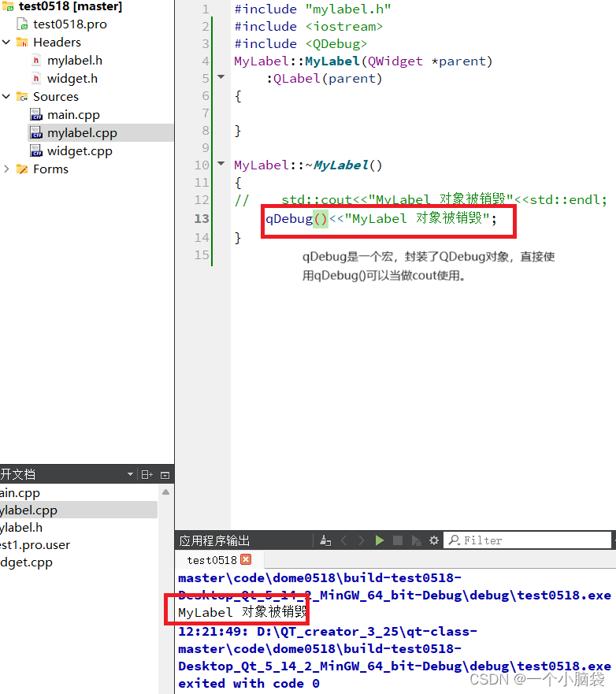
Task: Open widget.cpp in the Sources folder
Action: click(x=80, y=151)
